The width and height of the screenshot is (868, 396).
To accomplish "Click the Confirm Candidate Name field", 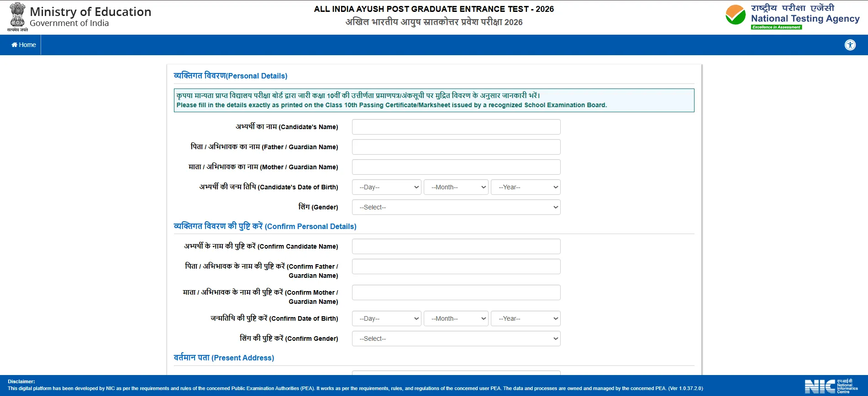I will [456, 246].
